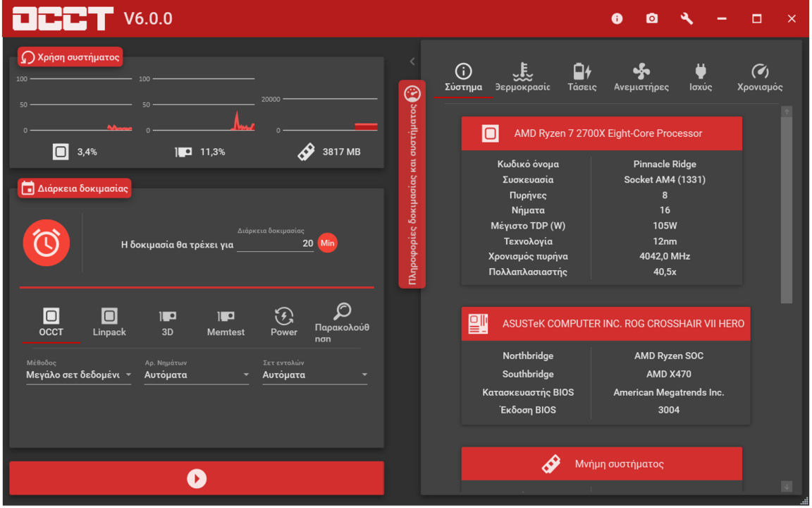Open the Σύστημα info tab
Screen dimensions: 812x508
click(464, 79)
